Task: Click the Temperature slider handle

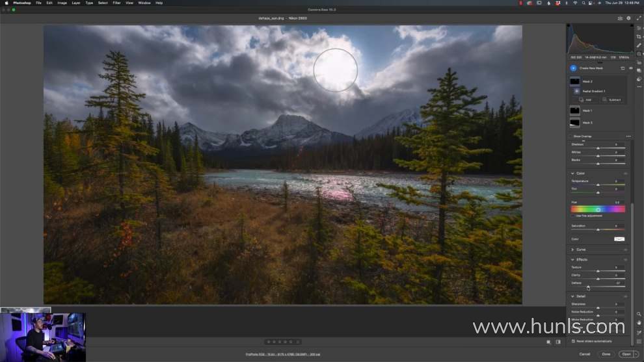Action: point(598,185)
